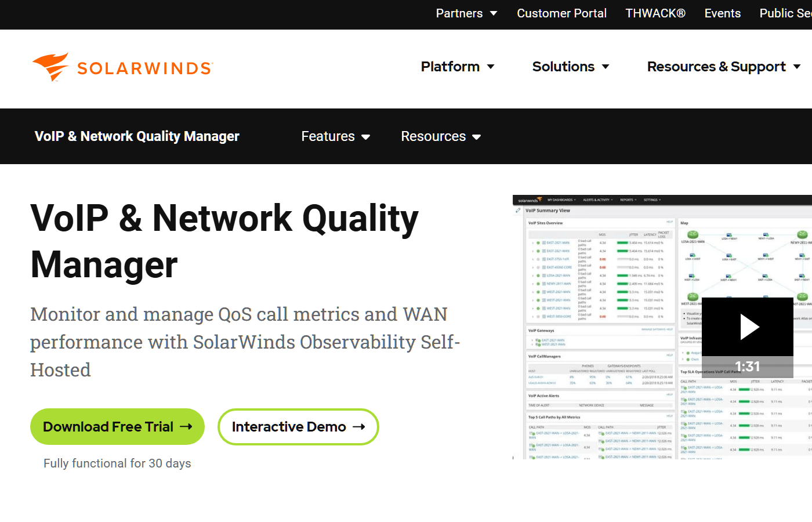Click the SolarWinds logo
Viewport: 812px width, 522px height.
122,67
